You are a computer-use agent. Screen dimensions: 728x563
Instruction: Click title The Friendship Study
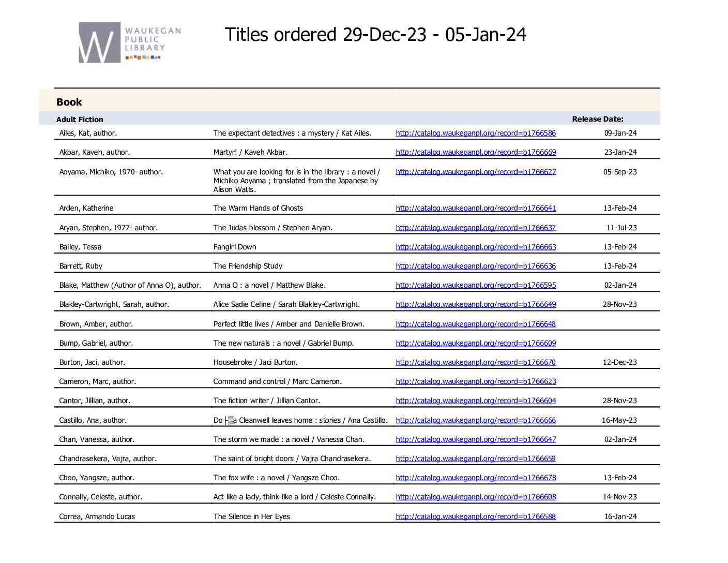(x=248, y=266)
